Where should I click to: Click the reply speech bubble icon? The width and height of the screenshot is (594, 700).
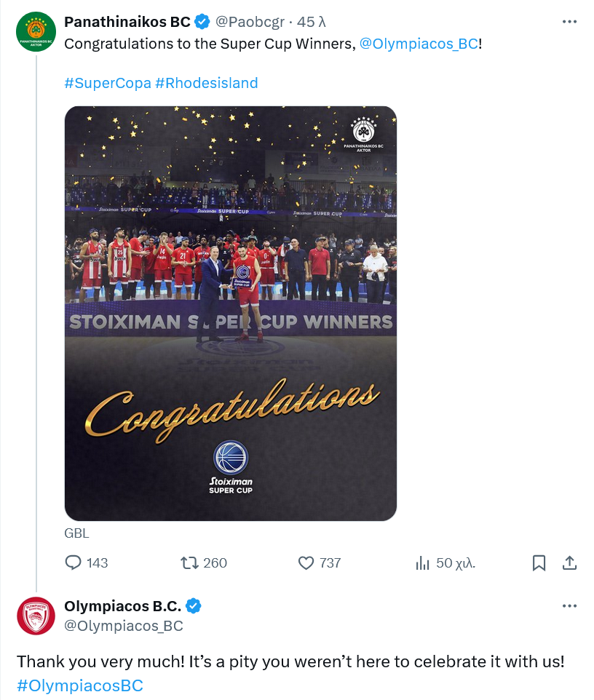[74, 562]
